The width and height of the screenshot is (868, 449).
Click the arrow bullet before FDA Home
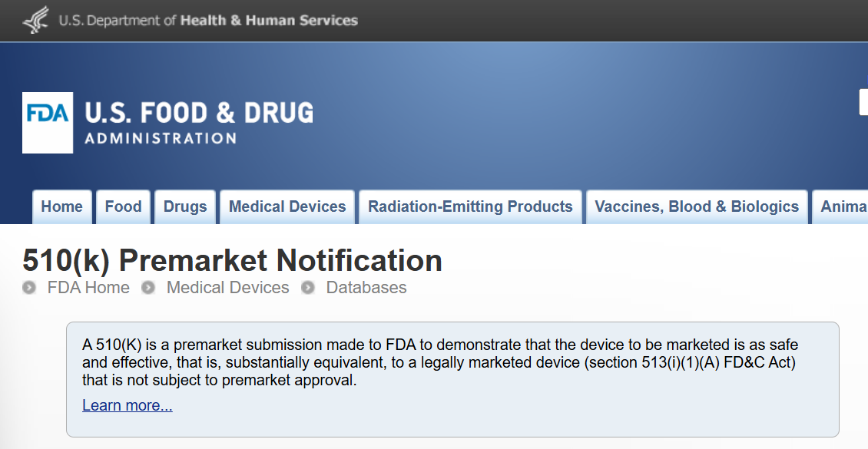[x=29, y=288]
